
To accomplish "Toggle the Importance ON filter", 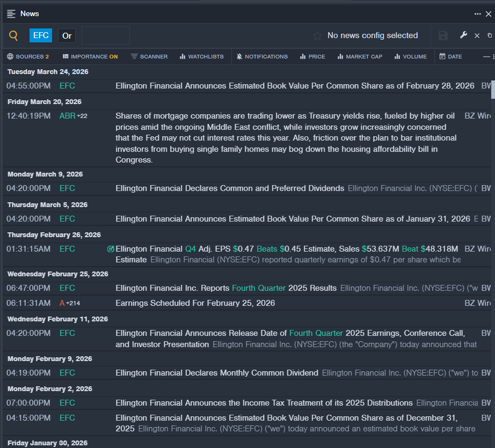I will click(90, 56).
